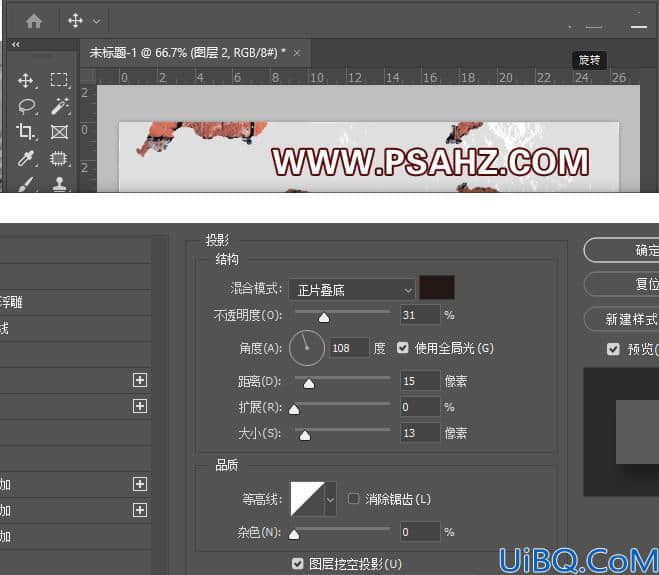Select the Frame tool
Image resolution: width=659 pixels, height=575 pixels.
(59, 132)
